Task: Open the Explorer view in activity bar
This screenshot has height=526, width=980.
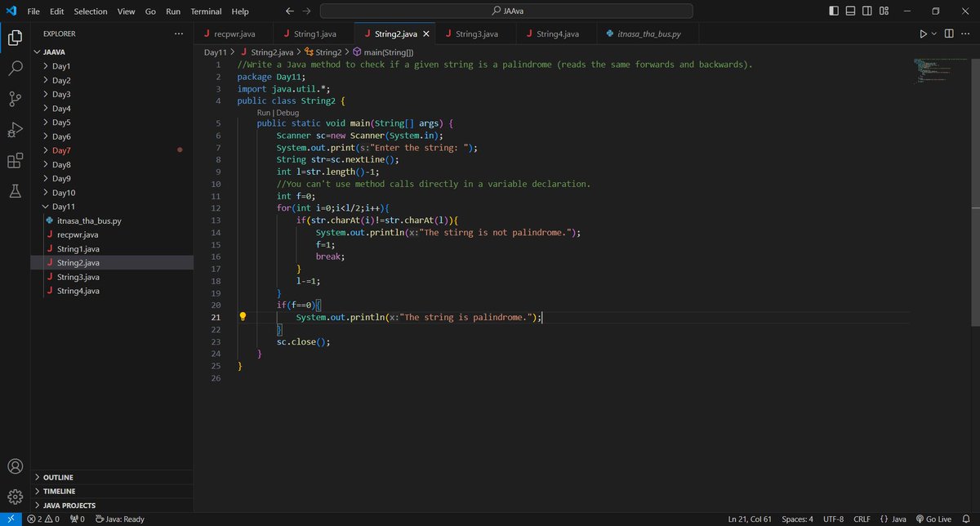Action: 15,38
